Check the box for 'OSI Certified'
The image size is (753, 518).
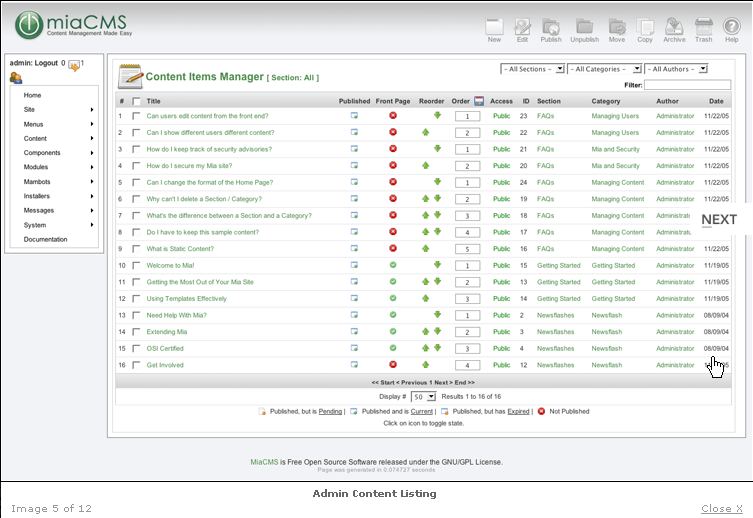[x=136, y=349]
